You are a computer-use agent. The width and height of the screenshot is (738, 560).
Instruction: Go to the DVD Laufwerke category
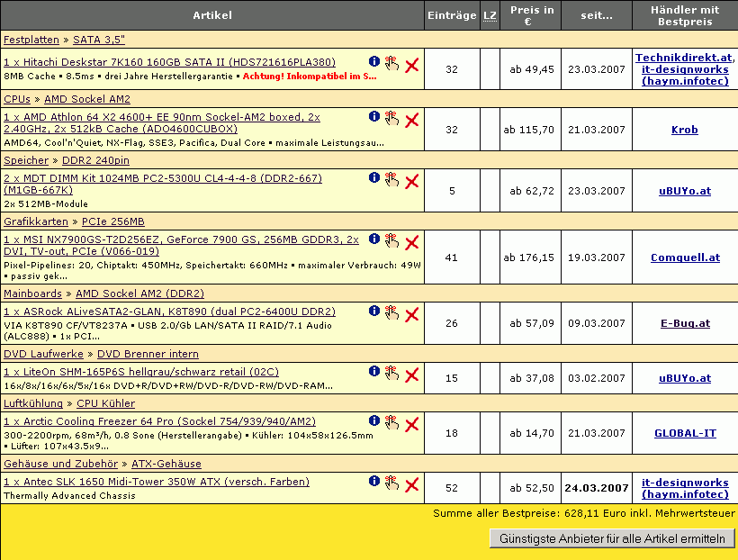coord(43,354)
